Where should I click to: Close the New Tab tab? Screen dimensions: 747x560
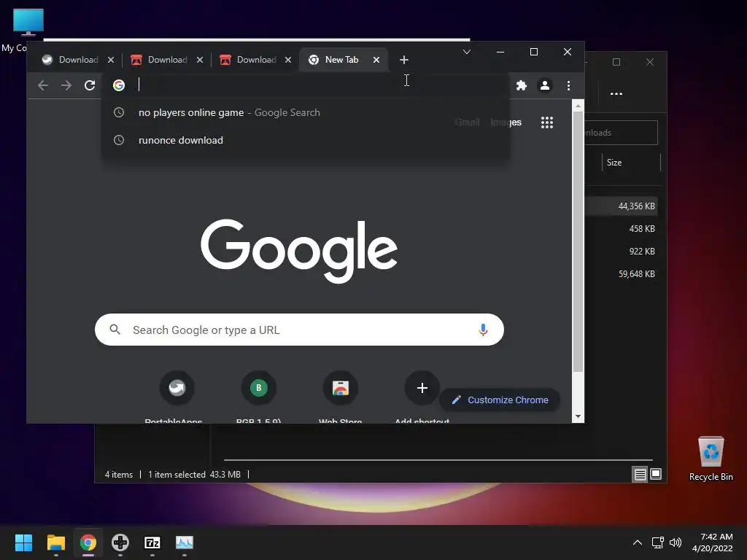click(376, 60)
